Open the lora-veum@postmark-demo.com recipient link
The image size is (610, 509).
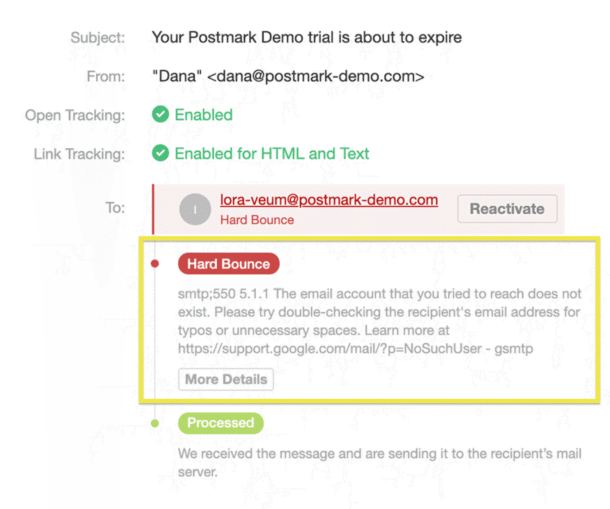[x=329, y=200]
